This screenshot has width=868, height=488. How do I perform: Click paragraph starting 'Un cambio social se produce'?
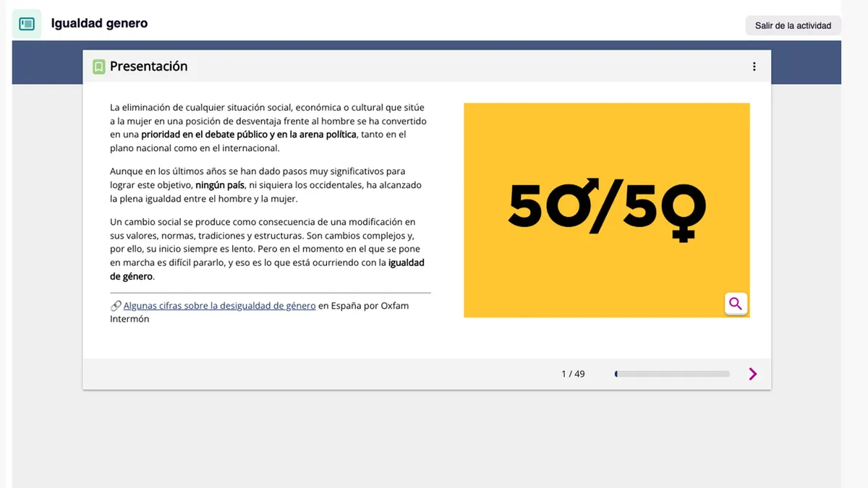pos(267,249)
